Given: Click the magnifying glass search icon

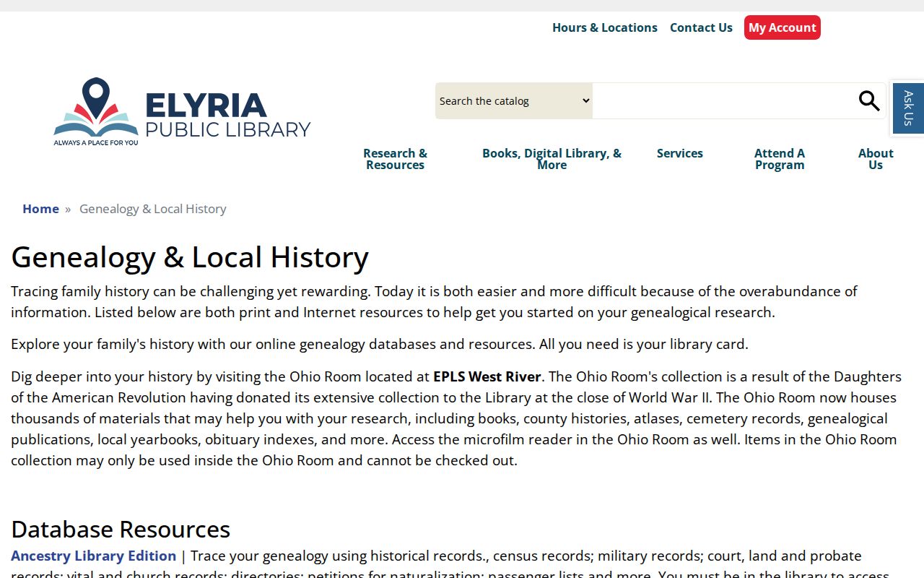Looking at the screenshot, I should 869,101.
